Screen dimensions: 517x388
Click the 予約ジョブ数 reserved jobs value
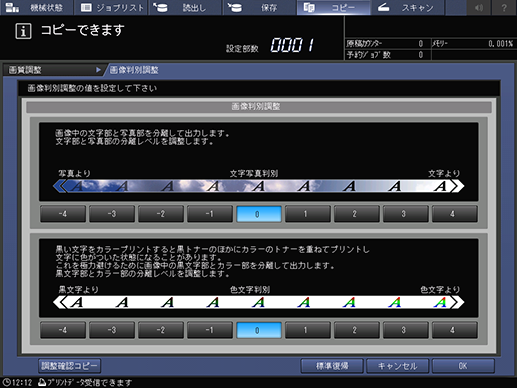click(x=421, y=55)
